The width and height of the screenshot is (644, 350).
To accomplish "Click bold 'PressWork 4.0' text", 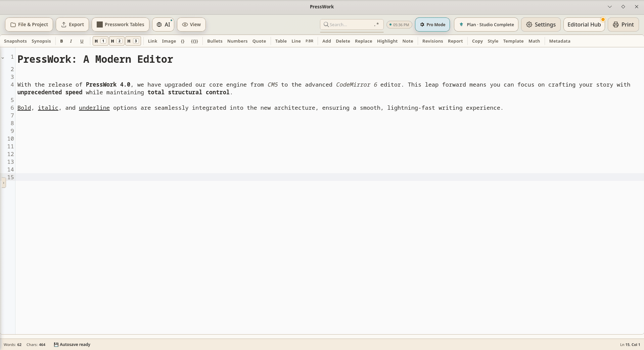I will (x=108, y=85).
